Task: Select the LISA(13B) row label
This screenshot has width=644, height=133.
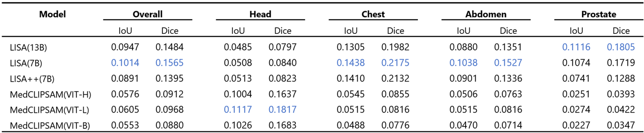Action: [28, 47]
